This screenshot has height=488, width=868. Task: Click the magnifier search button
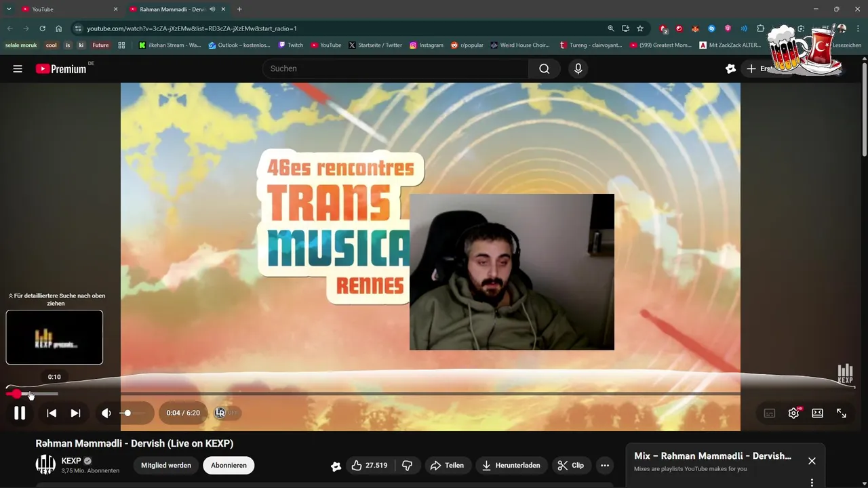pyautogui.click(x=545, y=68)
